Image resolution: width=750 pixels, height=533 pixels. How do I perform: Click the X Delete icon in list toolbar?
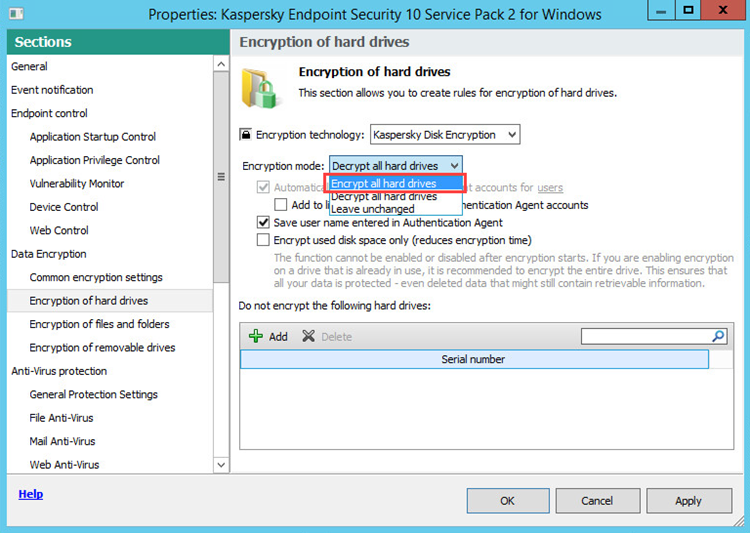[x=309, y=336]
